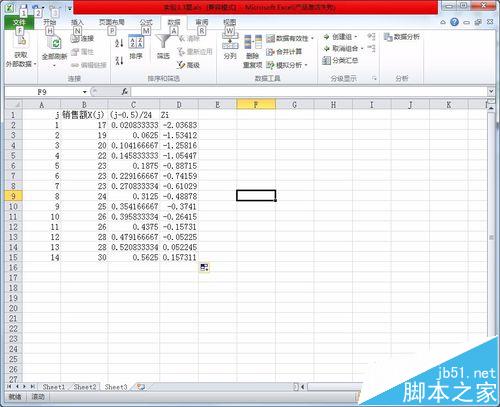The height and width of the screenshot is (407, 500).
Task: Open the Auto Fill Options button
Action: (204, 267)
